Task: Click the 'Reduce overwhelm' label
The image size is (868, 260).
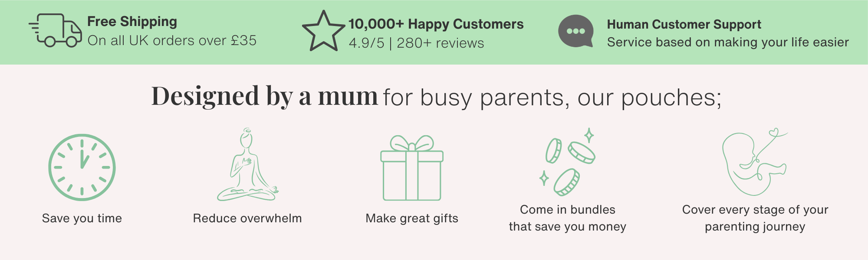Action: [x=247, y=218]
